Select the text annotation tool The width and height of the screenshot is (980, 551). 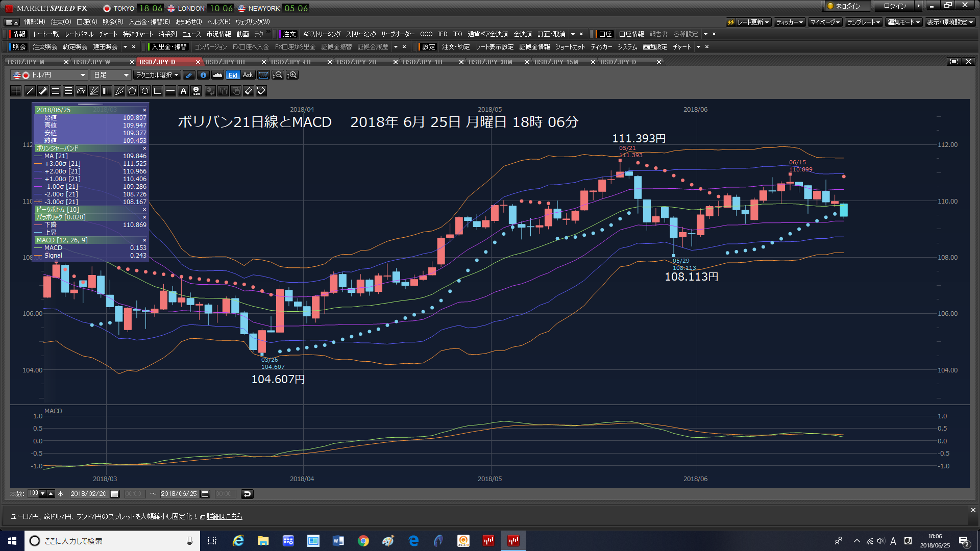point(183,91)
